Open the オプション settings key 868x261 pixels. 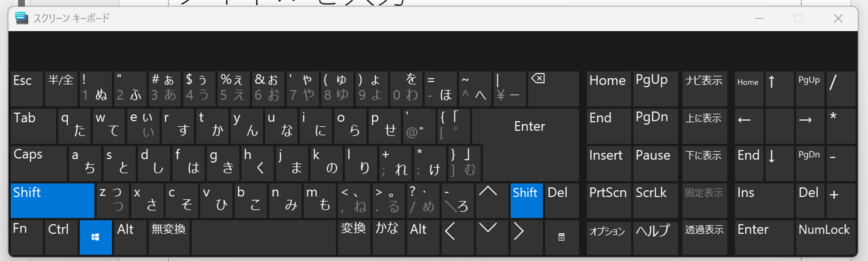coord(608,237)
